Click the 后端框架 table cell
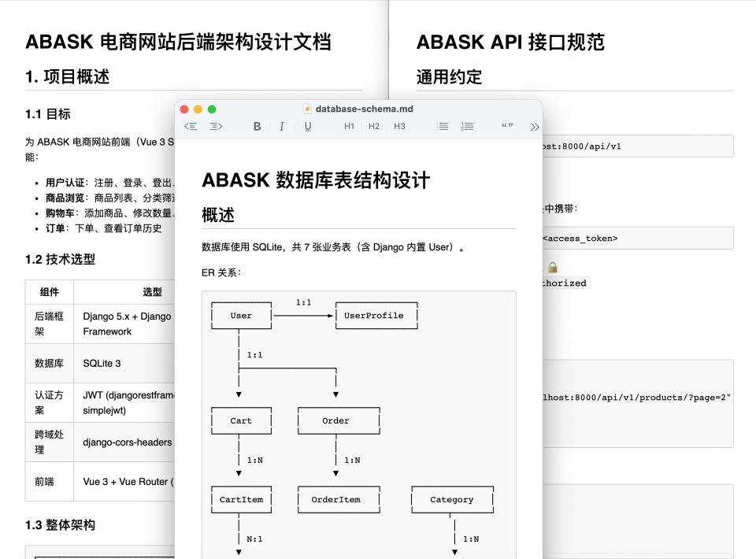This screenshot has height=559, width=756. (x=49, y=324)
